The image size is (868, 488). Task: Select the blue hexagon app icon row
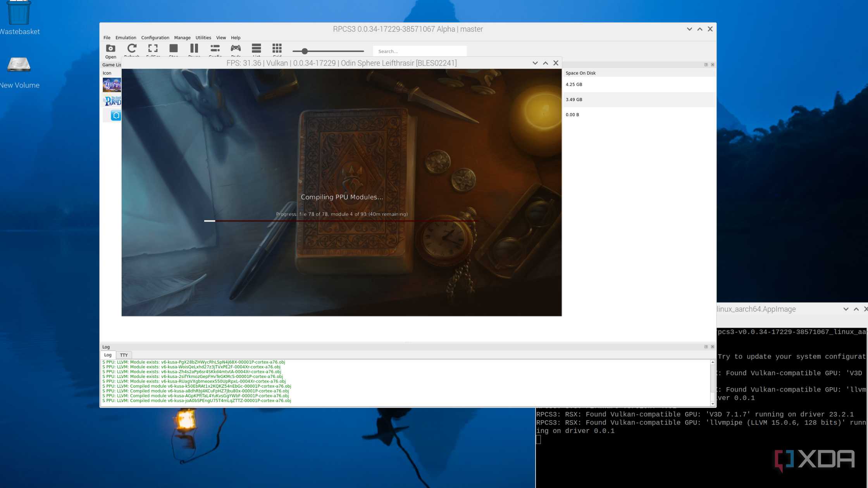(x=116, y=115)
